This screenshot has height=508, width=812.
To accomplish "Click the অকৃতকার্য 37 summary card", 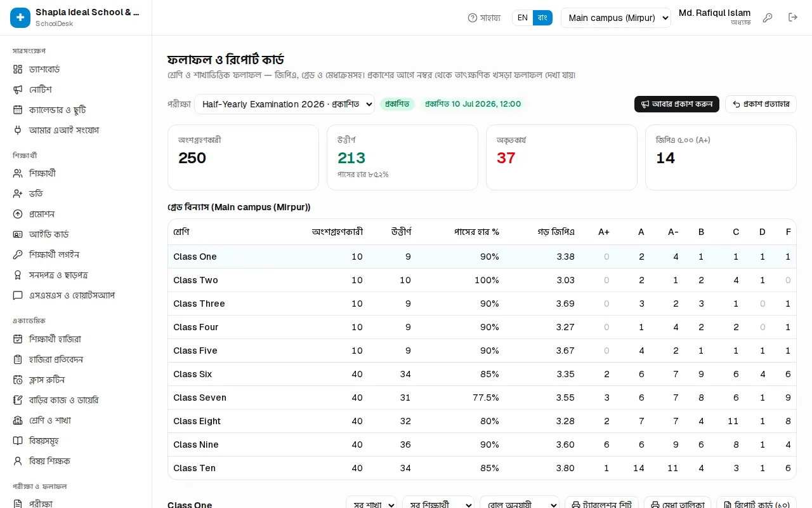I will coord(561,157).
